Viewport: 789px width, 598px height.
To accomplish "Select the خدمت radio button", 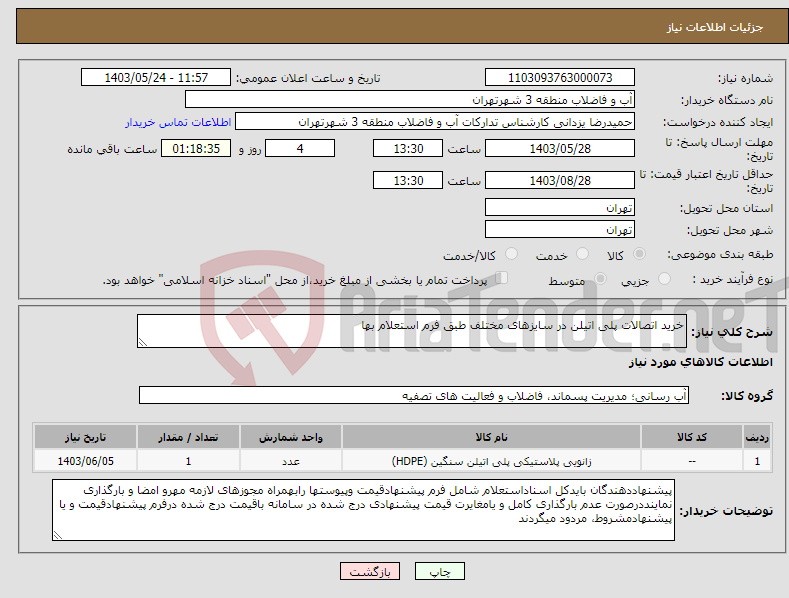I will pyautogui.click(x=582, y=254).
